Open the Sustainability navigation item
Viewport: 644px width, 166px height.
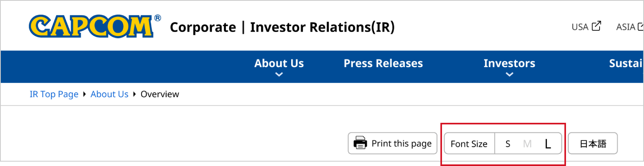point(626,63)
